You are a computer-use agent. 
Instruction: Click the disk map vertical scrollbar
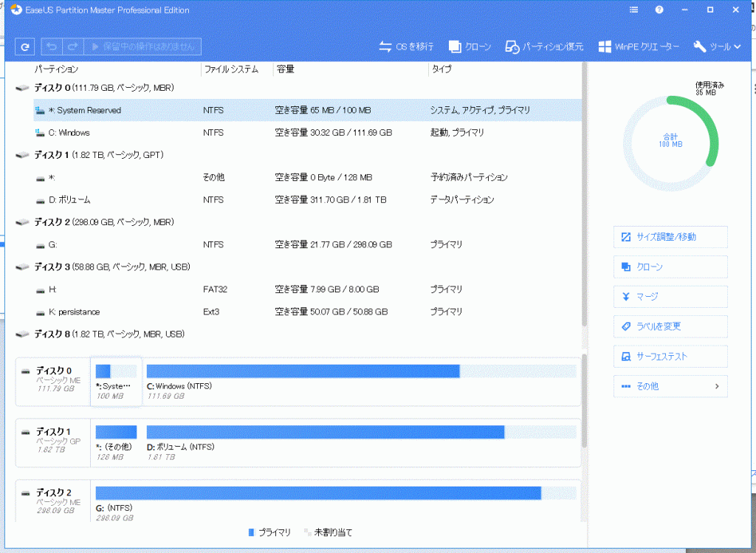pos(585,401)
